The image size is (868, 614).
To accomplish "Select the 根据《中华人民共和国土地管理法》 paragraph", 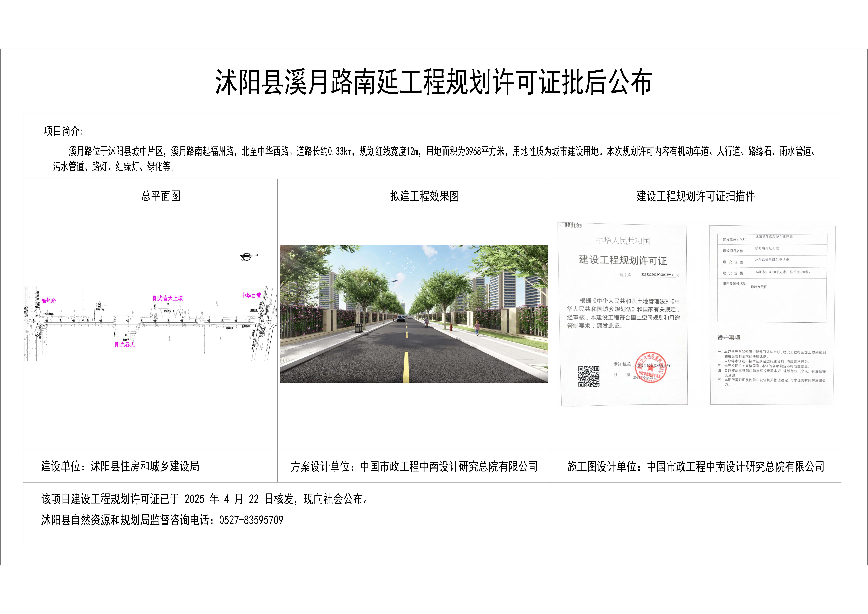I will (x=623, y=313).
